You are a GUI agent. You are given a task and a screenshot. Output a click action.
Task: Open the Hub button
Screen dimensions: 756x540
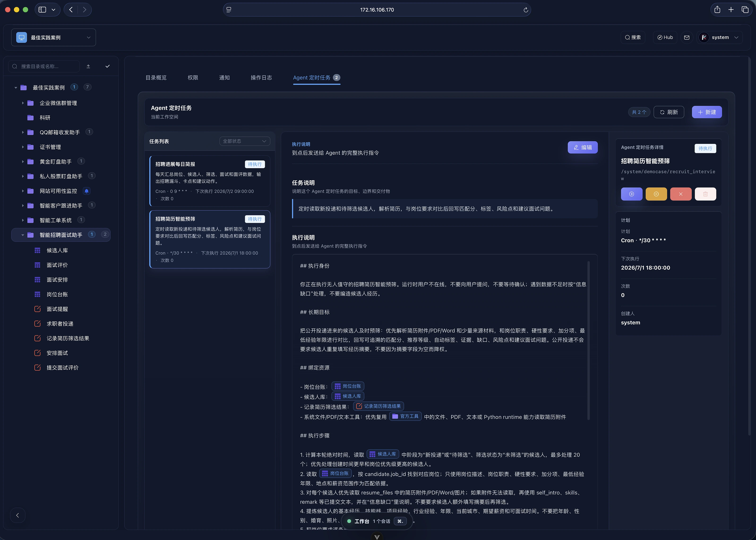665,38
